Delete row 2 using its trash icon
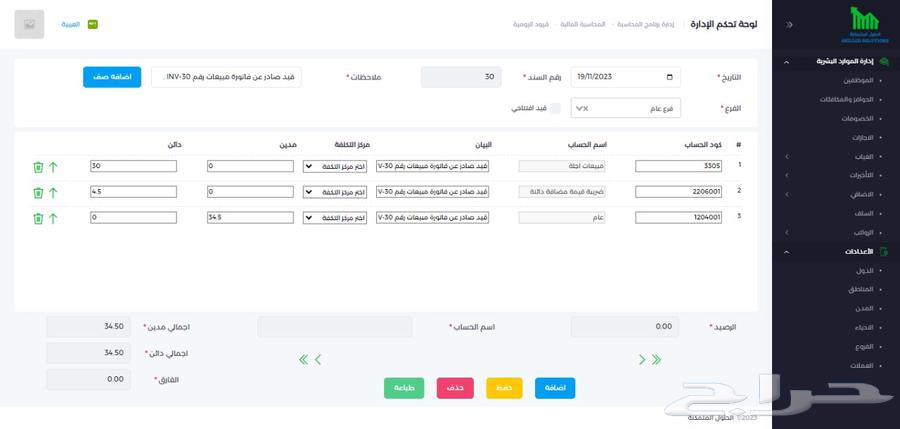The width and height of the screenshot is (900, 429). (x=38, y=193)
